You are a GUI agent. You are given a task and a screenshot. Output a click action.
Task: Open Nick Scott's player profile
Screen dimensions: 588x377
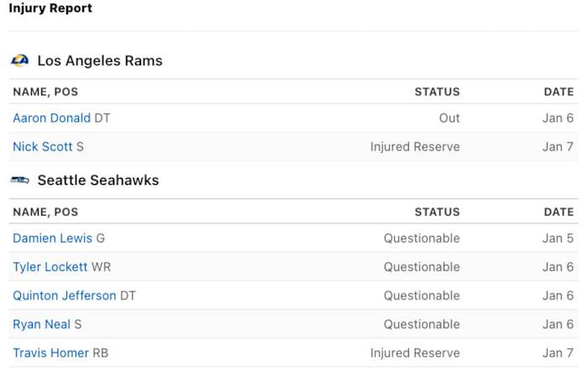[43, 147]
